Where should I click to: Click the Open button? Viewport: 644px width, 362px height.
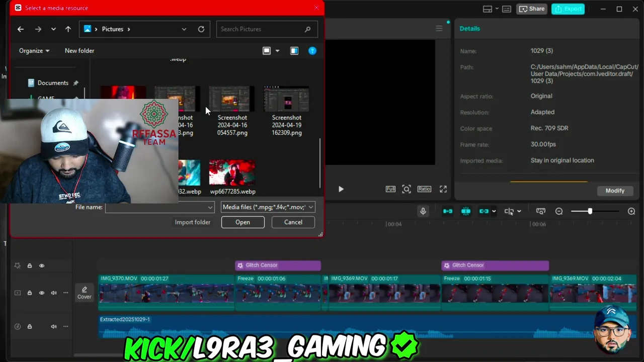243,222
